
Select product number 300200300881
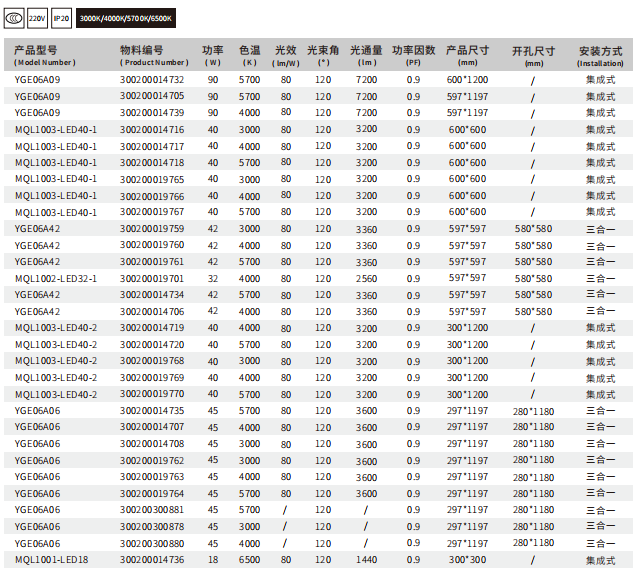(x=152, y=510)
